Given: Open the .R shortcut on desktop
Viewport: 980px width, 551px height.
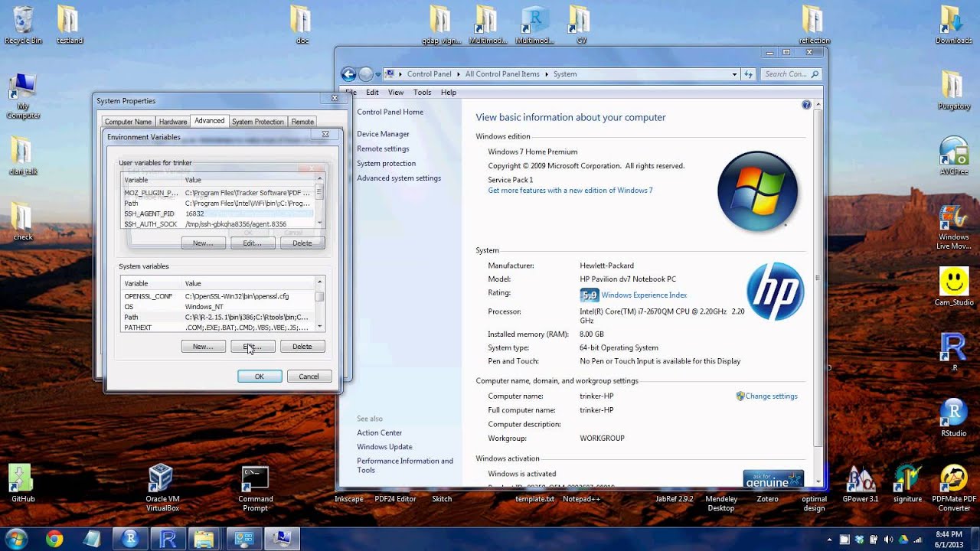Looking at the screenshot, I should (953, 352).
